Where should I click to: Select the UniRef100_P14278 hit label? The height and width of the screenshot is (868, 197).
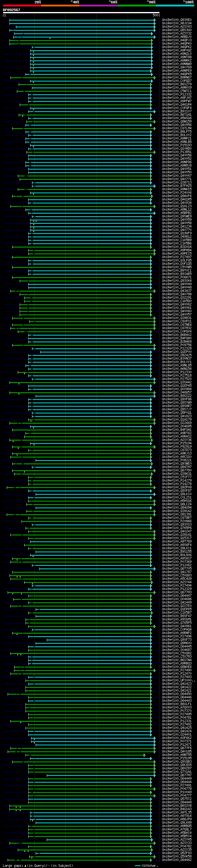[x=177, y=484]
